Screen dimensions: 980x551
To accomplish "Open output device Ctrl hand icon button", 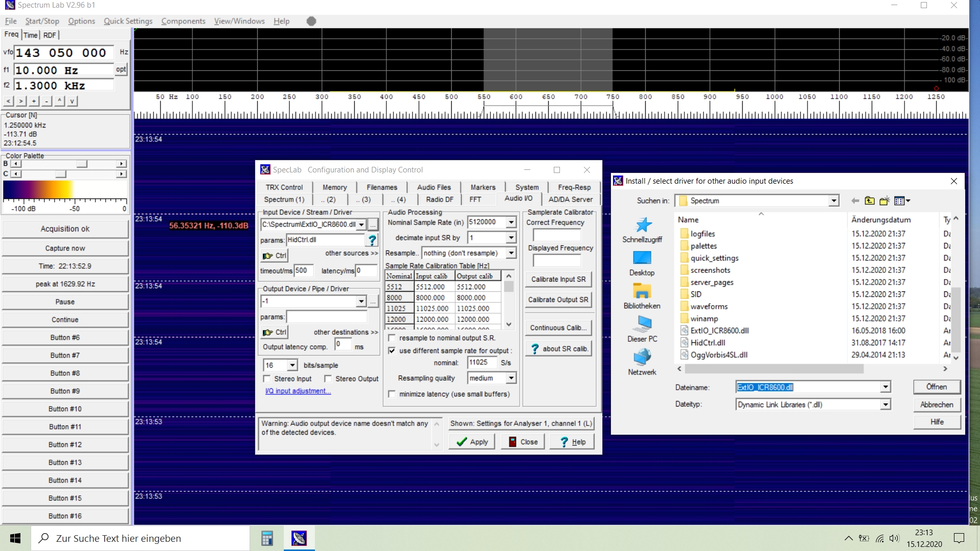I will tap(275, 332).
